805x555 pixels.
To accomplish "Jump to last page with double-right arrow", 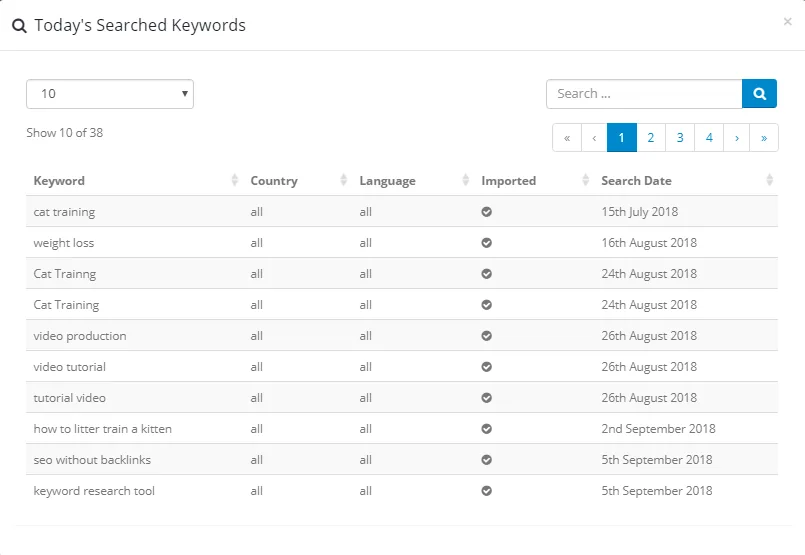I will coord(764,138).
